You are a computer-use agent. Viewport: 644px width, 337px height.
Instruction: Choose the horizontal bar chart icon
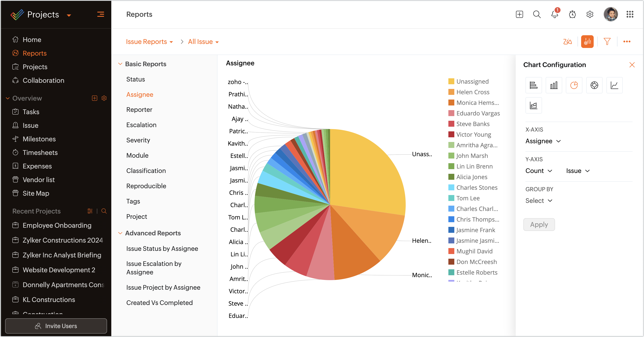534,85
